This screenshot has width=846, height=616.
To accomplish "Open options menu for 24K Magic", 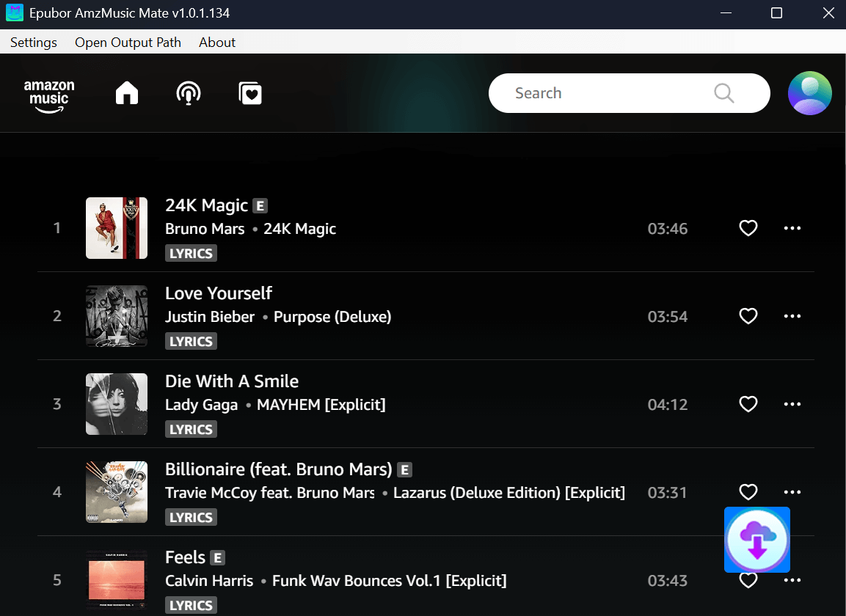I will [792, 228].
